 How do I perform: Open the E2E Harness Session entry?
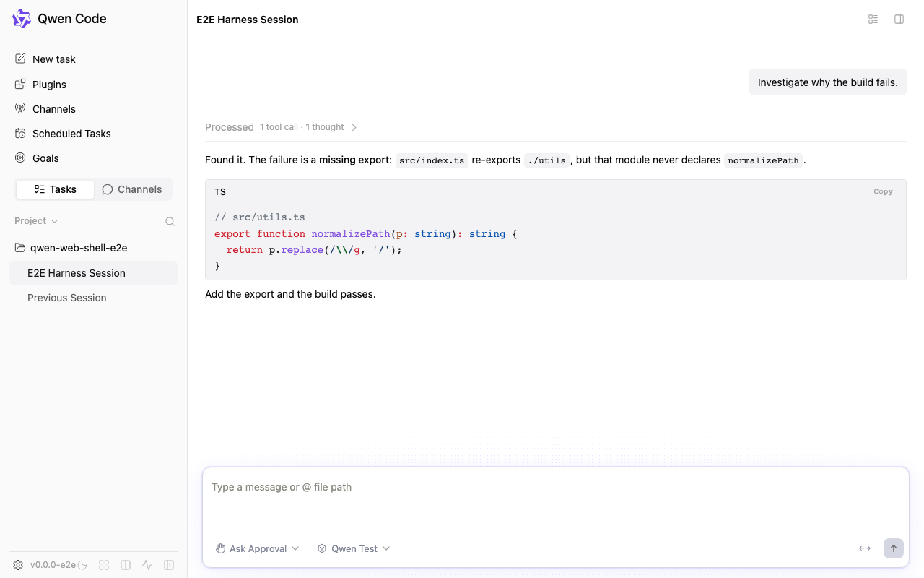[93, 273]
